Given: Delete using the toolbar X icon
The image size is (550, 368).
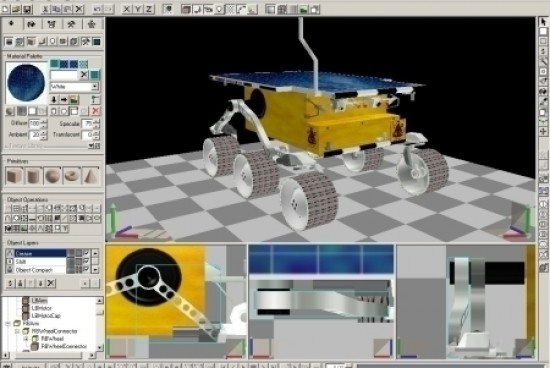Looking at the screenshot, I should (x=79, y=9).
